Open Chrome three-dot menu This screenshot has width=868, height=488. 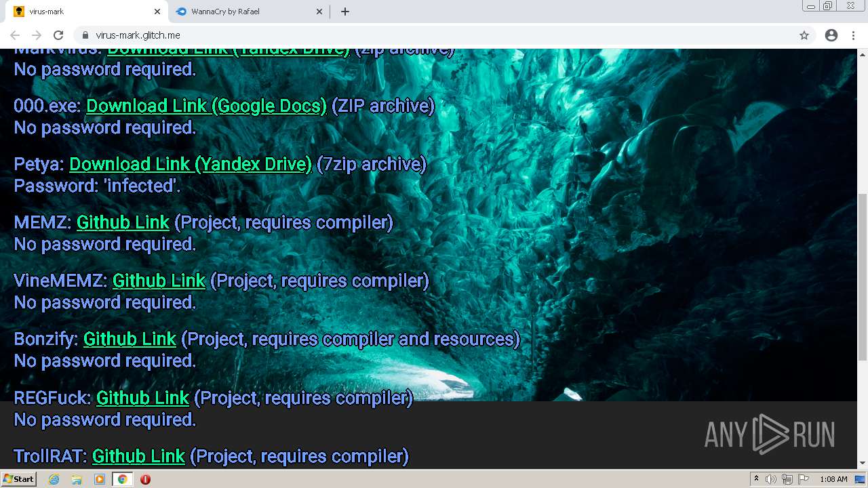click(853, 35)
